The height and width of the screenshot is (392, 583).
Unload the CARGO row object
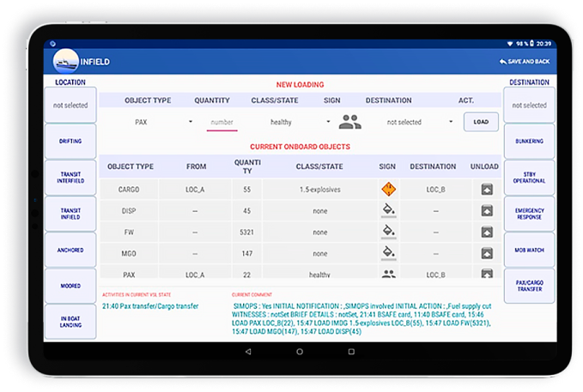(487, 189)
